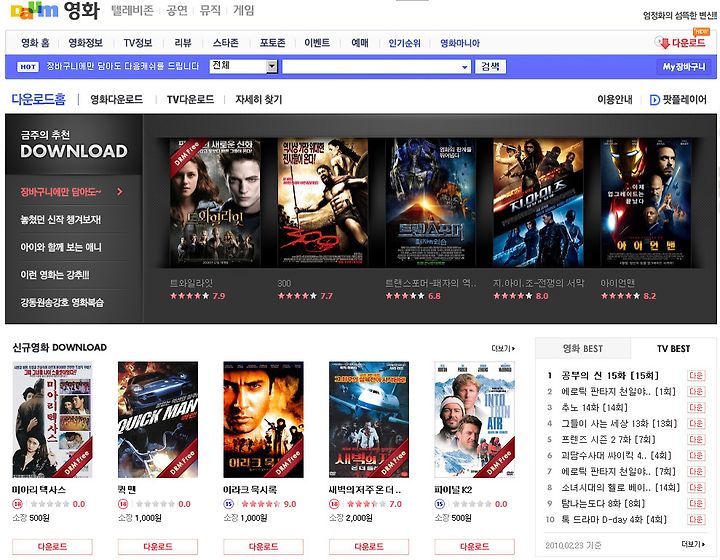Select 이런 영화는 강추!!! category

click(x=55, y=274)
